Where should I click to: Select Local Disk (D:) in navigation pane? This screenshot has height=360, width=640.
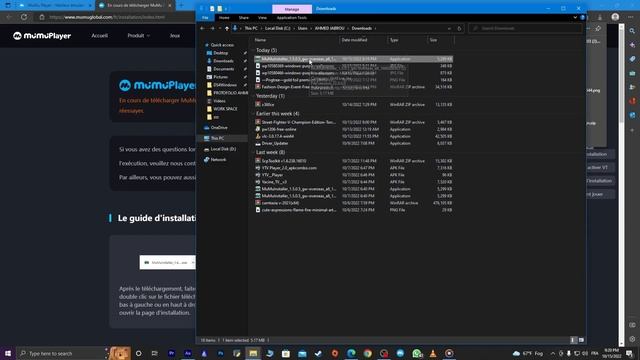[223, 149]
